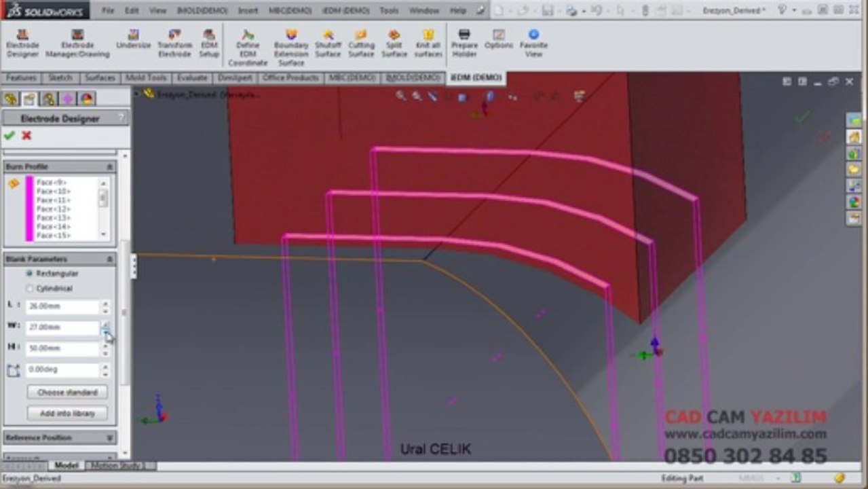The width and height of the screenshot is (868, 489).
Task: Cancel Electrode Designer with red X
Action: [26, 135]
